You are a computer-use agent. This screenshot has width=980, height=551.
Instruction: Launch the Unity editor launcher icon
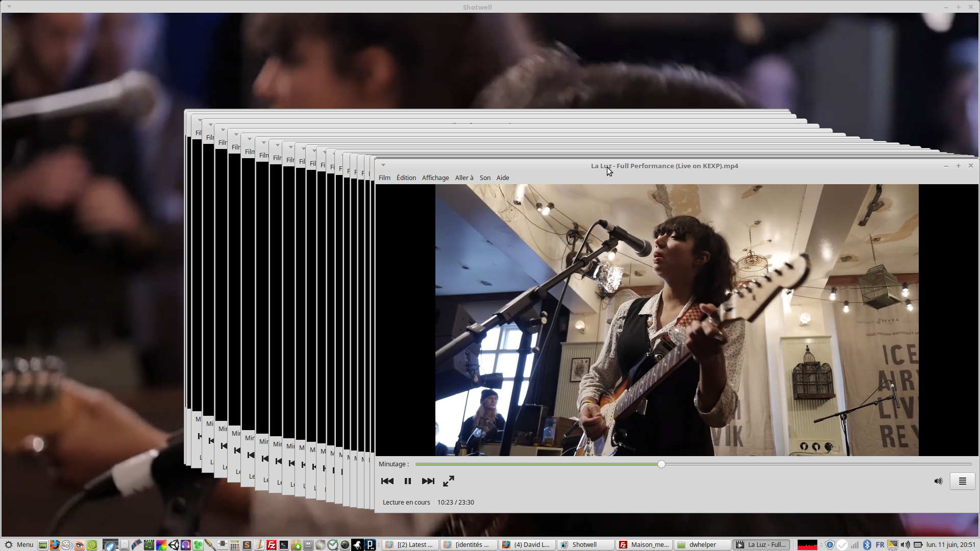point(174,544)
